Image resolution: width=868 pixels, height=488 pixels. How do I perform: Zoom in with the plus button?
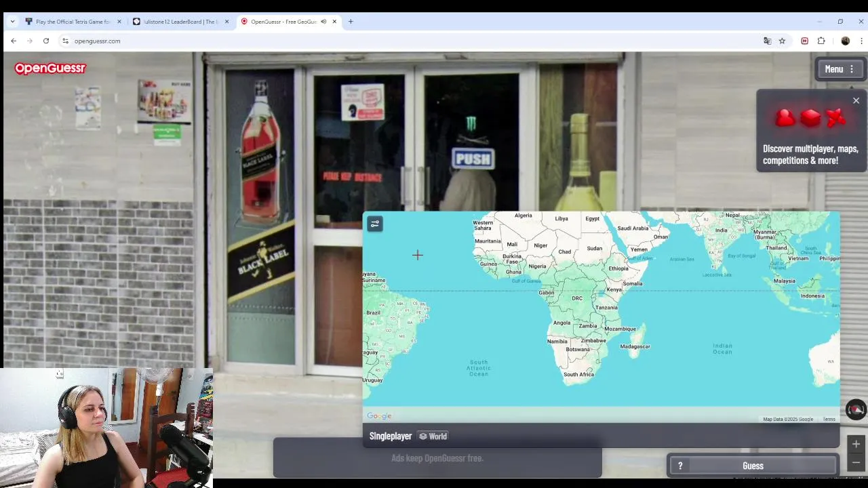[856, 444]
